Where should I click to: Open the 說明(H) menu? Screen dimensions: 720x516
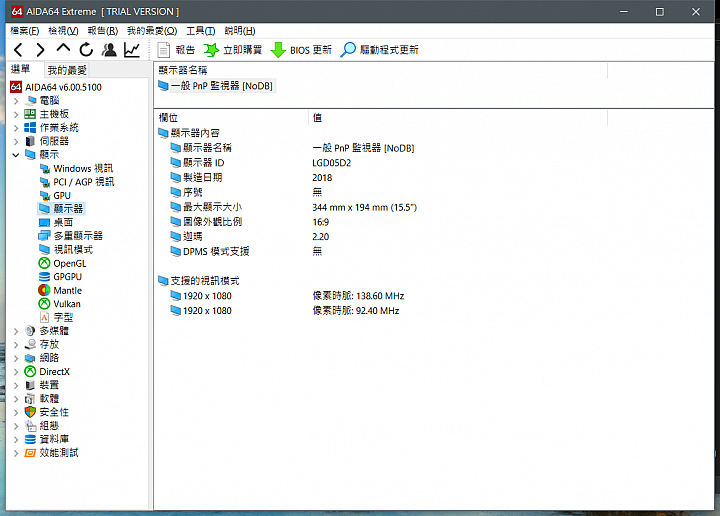coord(240,31)
